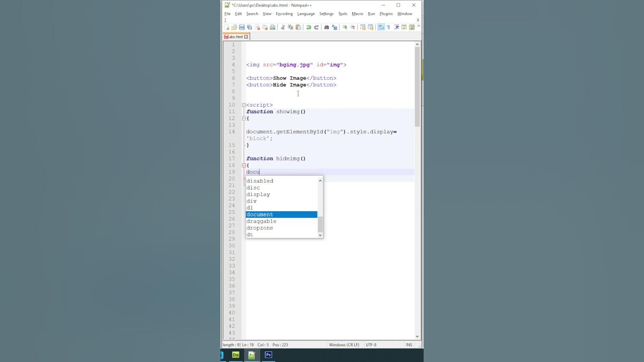
Task: Click the Undo green arrow icon
Action: [308, 27]
